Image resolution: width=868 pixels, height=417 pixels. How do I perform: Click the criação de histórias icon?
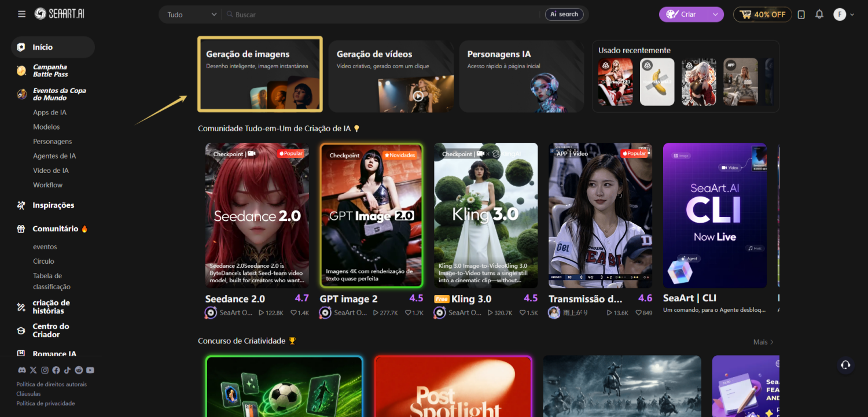pyautogui.click(x=21, y=307)
